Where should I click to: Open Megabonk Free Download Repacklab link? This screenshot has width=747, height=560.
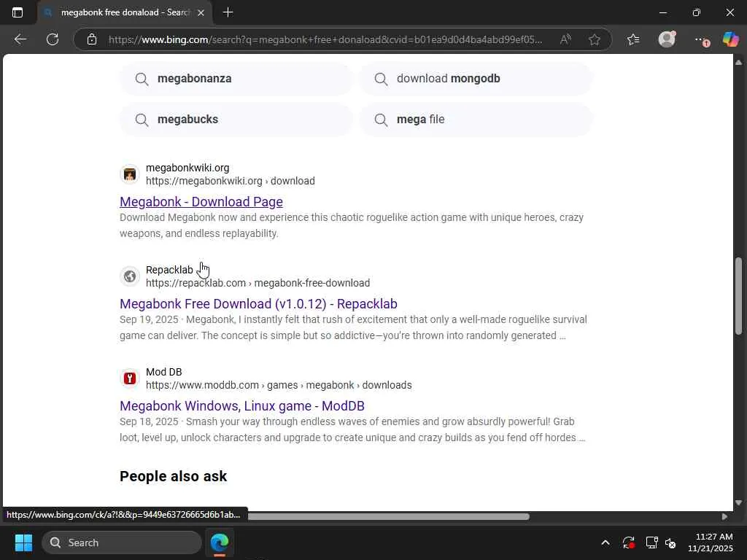258,304
